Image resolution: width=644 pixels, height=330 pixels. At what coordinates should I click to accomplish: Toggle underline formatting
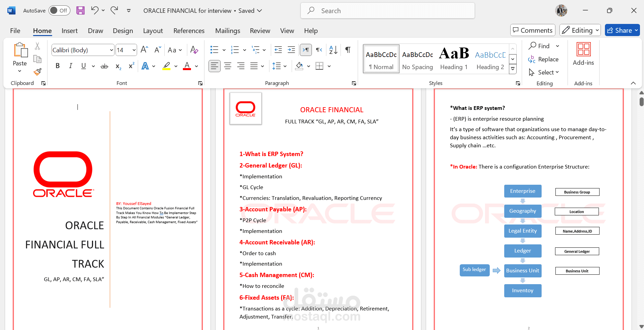click(84, 66)
